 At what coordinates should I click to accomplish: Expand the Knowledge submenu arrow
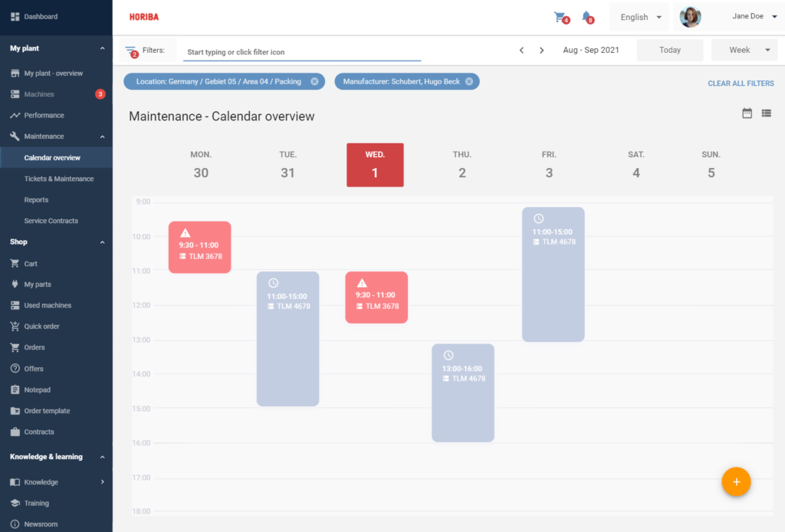(x=102, y=482)
